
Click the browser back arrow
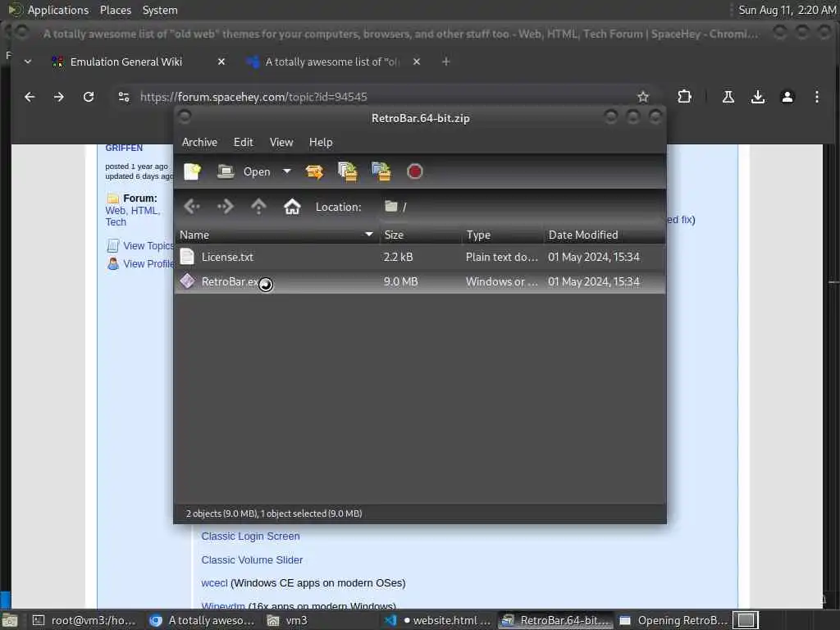[30, 97]
